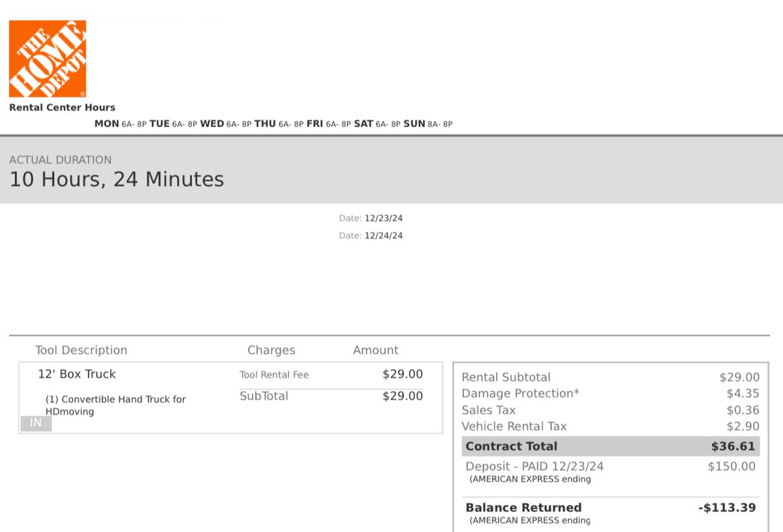The image size is (783, 532).
Task: Select the ACTUAL DURATION label
Action: (61, 160)
